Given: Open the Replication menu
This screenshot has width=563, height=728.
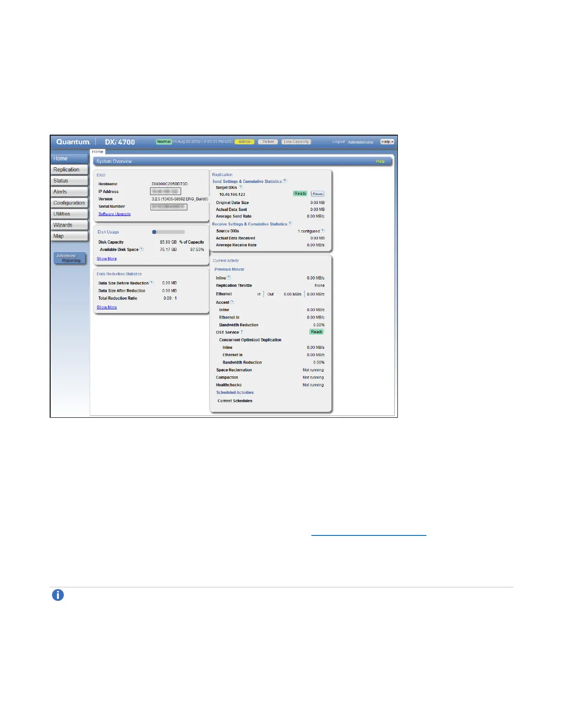Looking at the screenshot, I should (69, 170).
